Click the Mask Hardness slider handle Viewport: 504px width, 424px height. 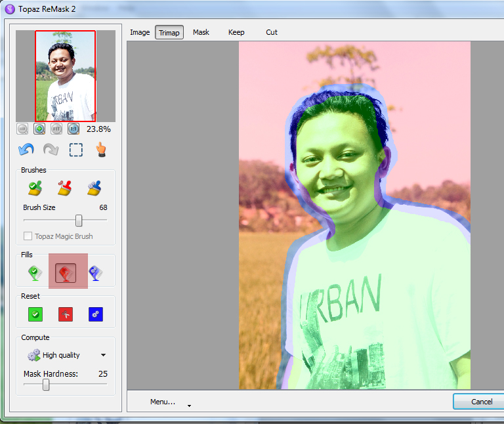tap(46, 385)
